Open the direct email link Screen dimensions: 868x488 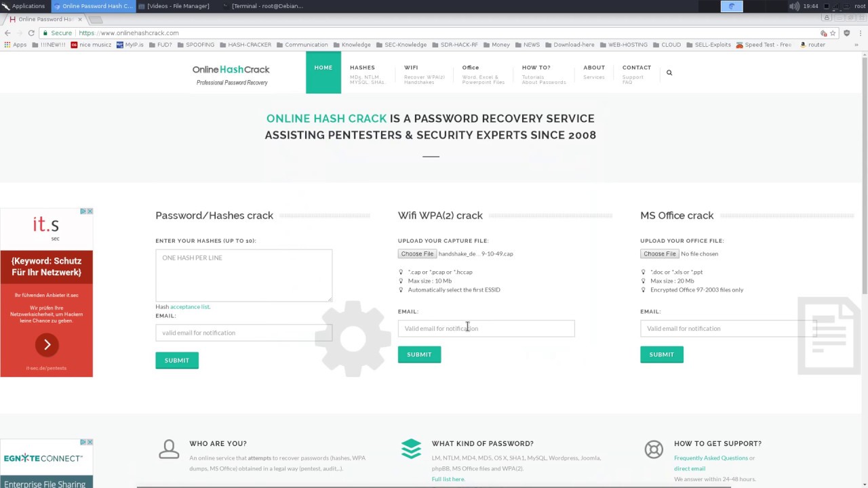point(690,468)
